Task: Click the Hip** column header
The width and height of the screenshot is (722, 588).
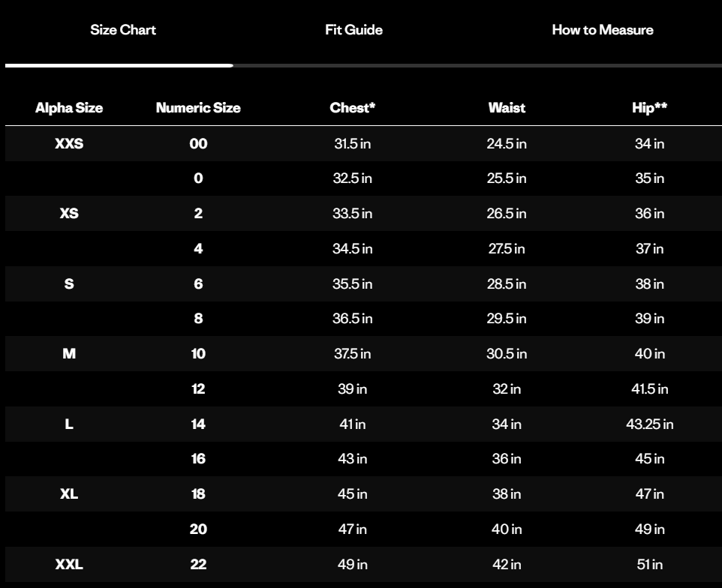Action: (649, 108)
